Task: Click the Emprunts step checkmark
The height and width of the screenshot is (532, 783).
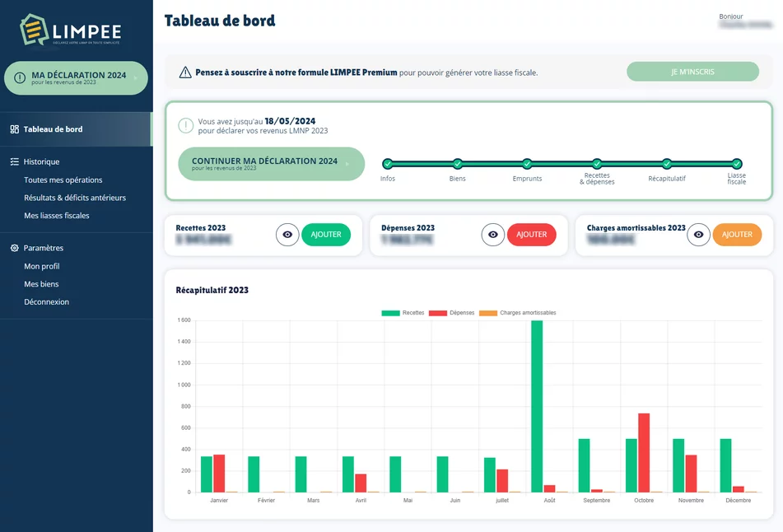Action: pos(527,164)
